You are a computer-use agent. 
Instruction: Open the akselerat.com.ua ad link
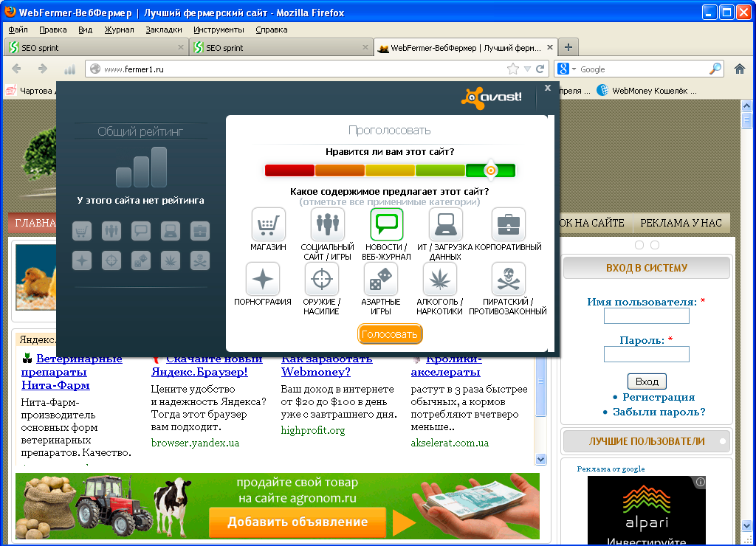(x=450, y=443)
